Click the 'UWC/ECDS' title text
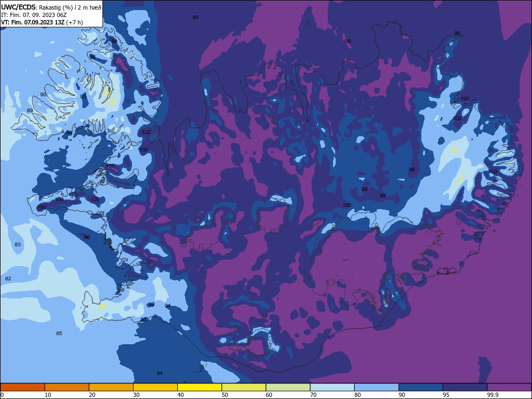Screen dimensions: 532x399 click(x=18, y=7)
